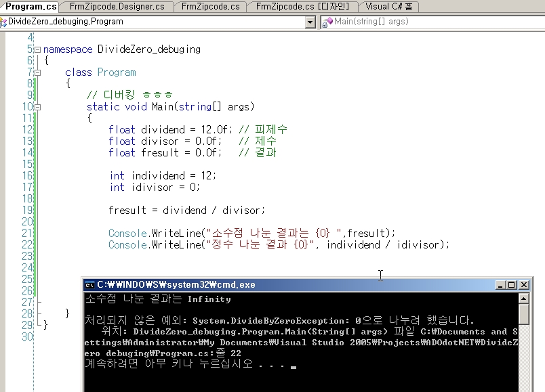Click '계속하려면 아무 키나 누르십시오' console prompt
545x392 pixels.
(x=169, y=364)
